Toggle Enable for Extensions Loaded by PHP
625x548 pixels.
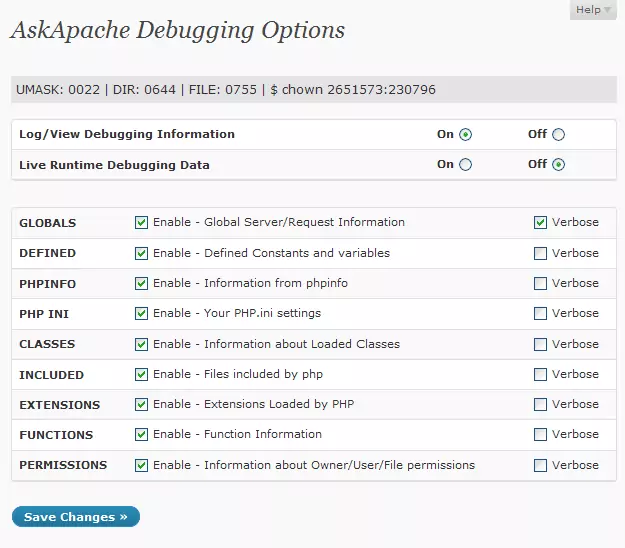(x=142, y=405)
